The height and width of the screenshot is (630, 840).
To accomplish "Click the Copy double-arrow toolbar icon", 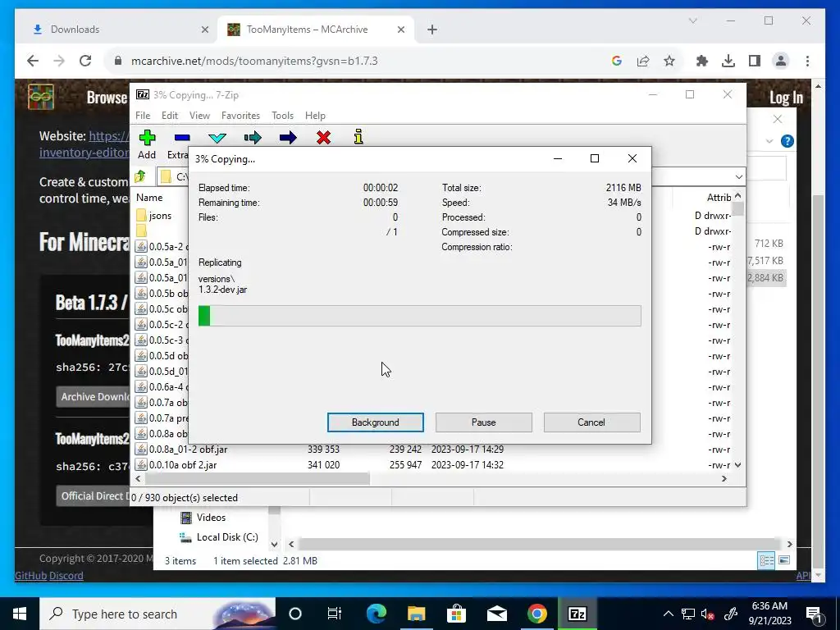I will click(253, 138).
